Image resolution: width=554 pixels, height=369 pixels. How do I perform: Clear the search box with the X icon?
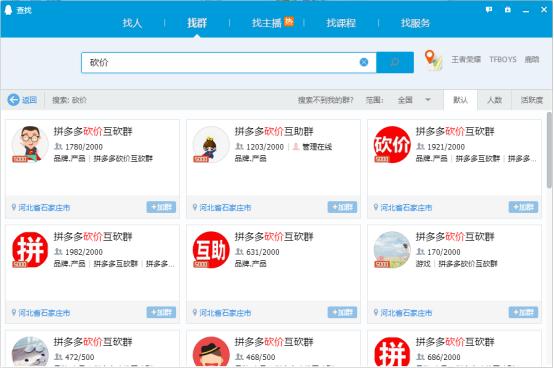pyautogui.click(x=364, y=62)
